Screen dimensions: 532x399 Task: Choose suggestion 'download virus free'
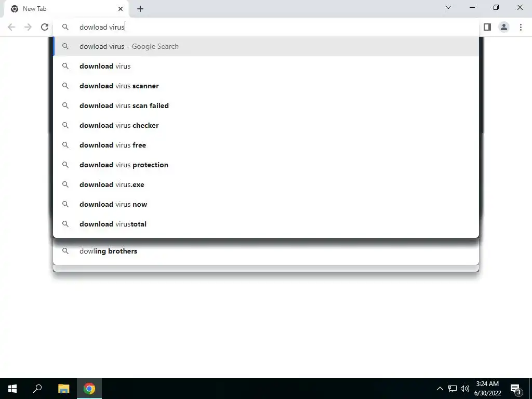pos(266,145)
